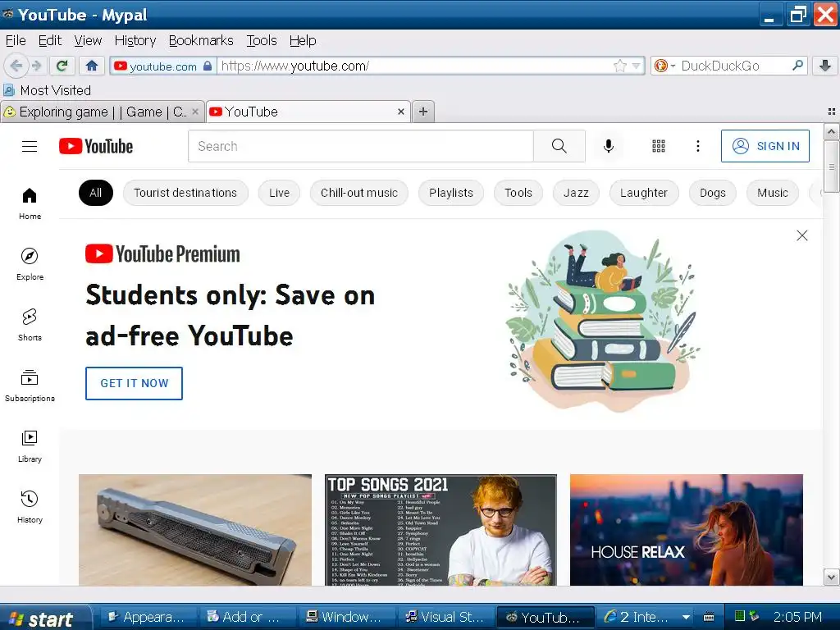Click the YouTube logo
This screenshot has height=630, width=840.
(x=96, y=146)
